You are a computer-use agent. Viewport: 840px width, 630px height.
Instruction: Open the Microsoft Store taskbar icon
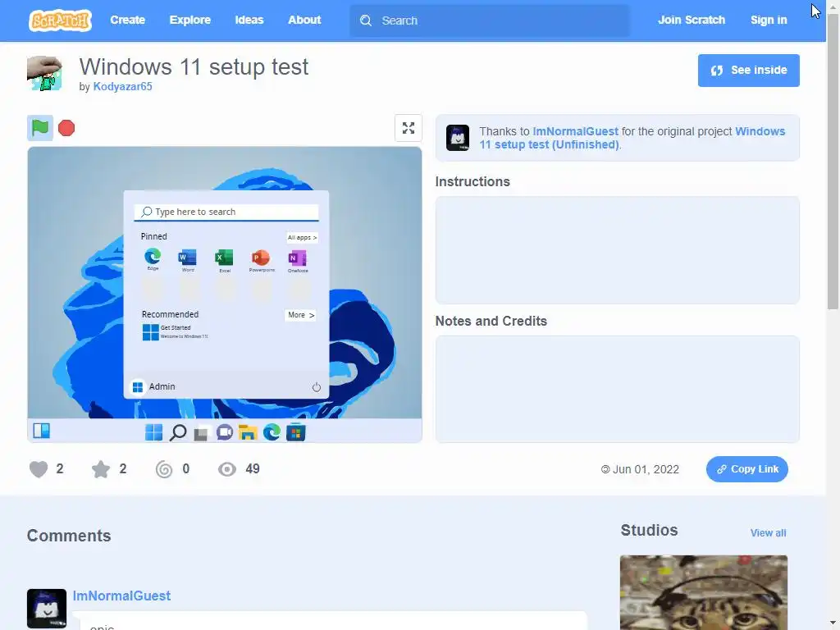coord(295,432)
